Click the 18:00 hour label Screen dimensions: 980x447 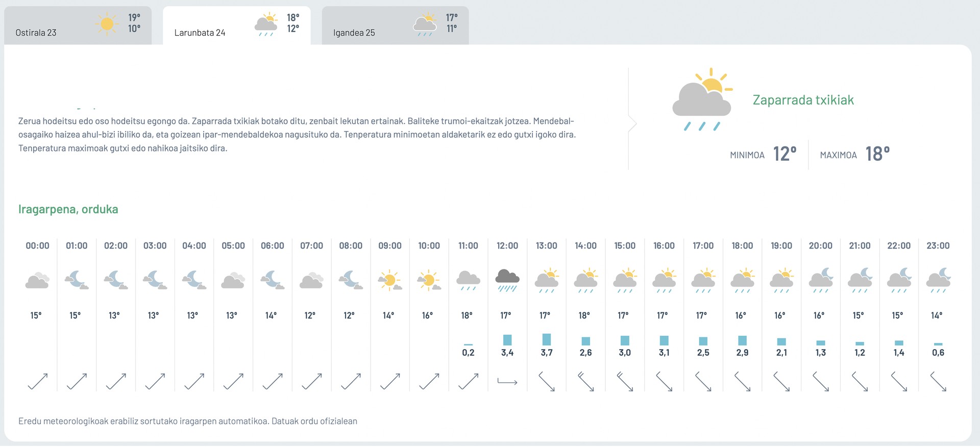[x=742, y=246]
